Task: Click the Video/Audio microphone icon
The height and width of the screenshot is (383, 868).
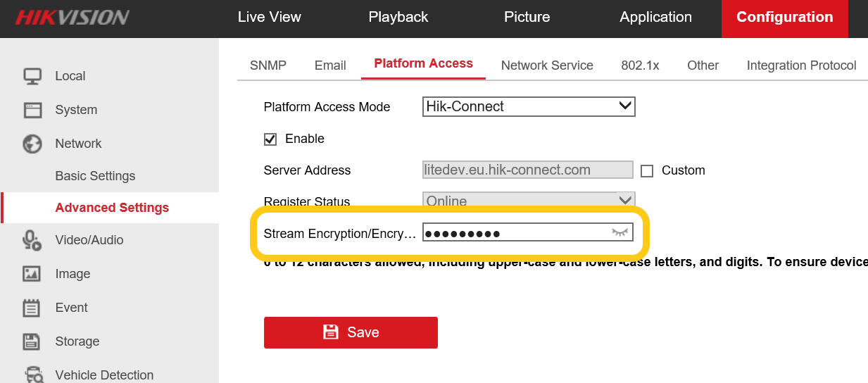Action: pyautogui.click(x=32, y=240)
